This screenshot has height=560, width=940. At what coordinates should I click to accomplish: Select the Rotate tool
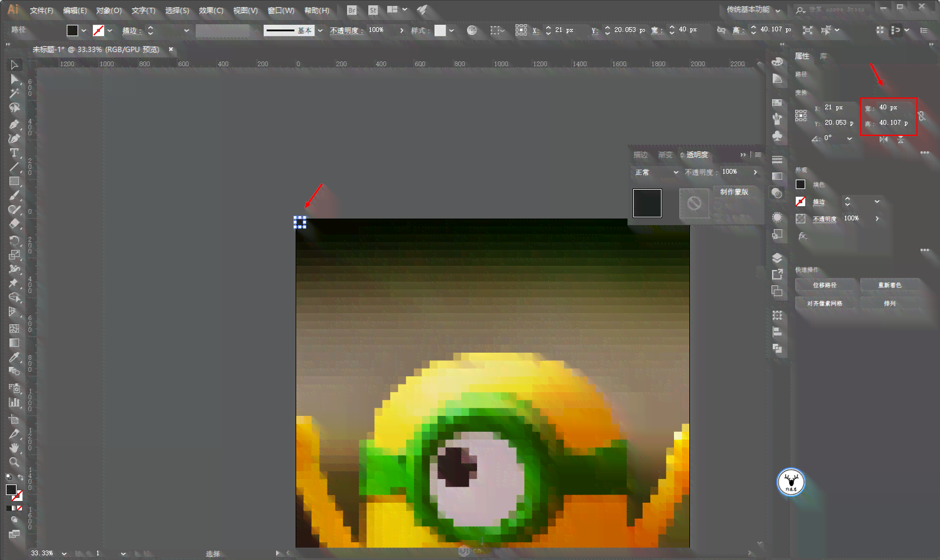click(x=14, y=240)
